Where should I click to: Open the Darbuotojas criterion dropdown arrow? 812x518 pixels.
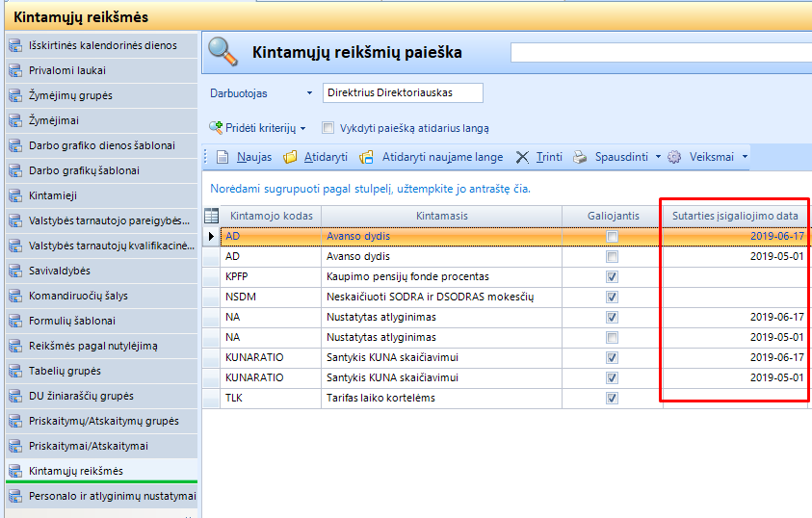(309, 93)
